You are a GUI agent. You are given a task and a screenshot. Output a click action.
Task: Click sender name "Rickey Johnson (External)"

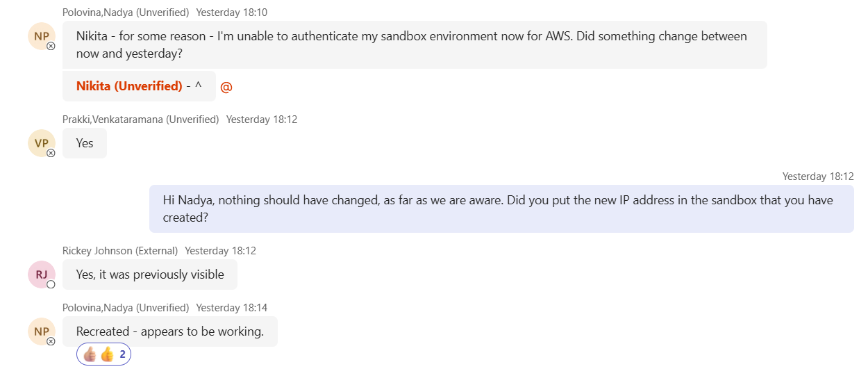coord(120,250)
